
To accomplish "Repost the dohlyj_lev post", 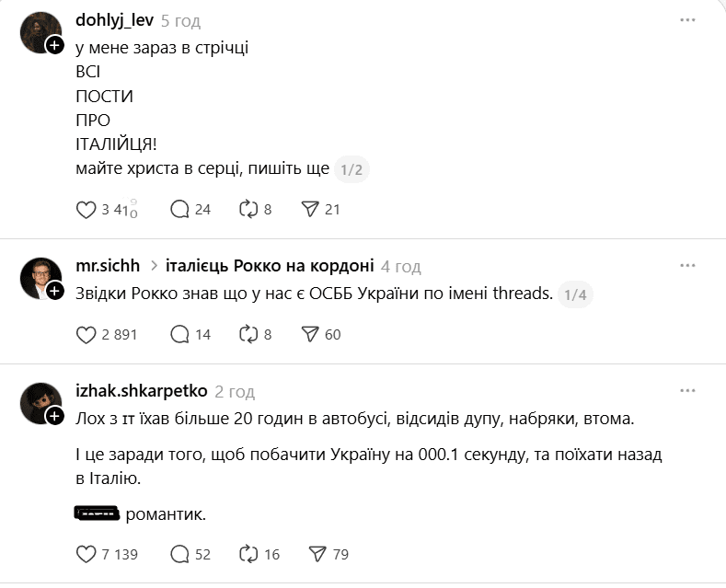I will 248,210.
